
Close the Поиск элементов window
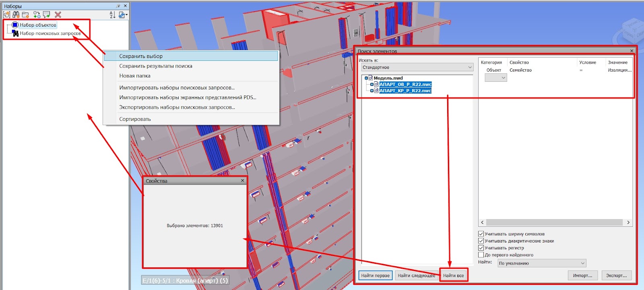632,51
